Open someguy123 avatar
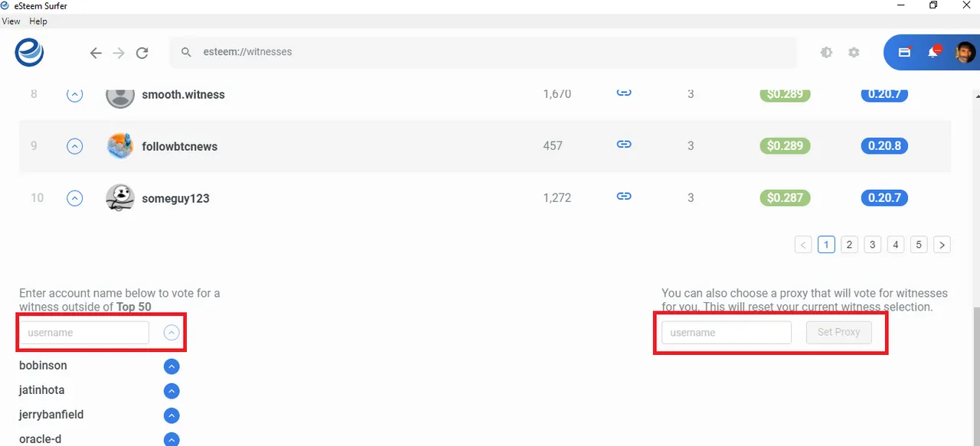The image size is (980, 446). point(119,198)
